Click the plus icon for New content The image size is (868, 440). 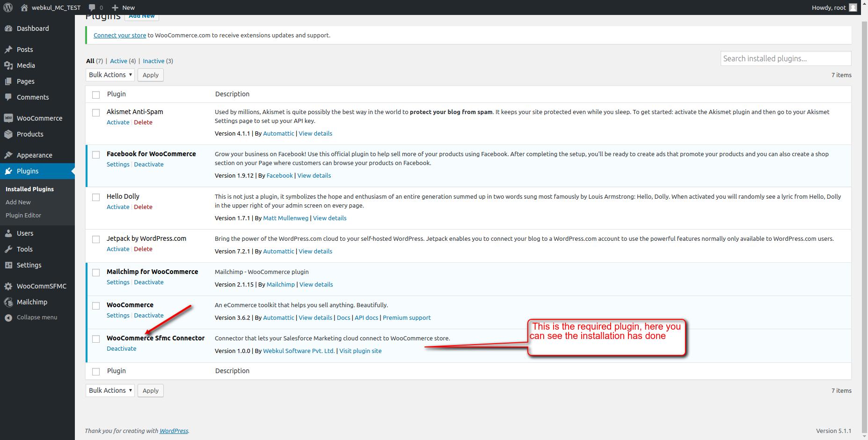coord(115,7)
